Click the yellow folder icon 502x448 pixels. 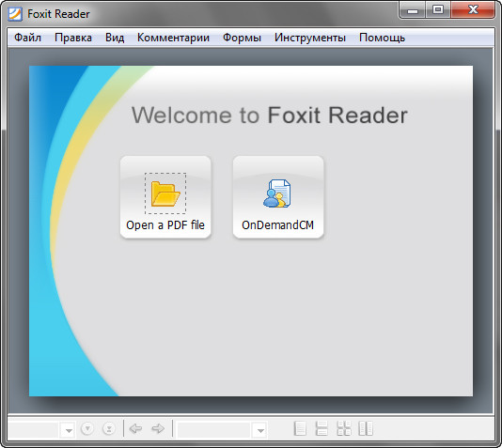coord(165,193)
